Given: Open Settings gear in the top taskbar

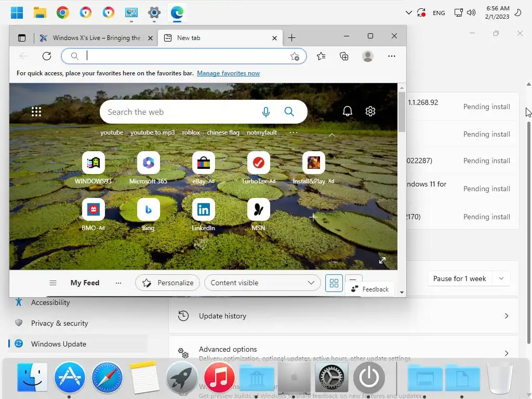Looking at the screenshot, I should click(x=154, y=13).
